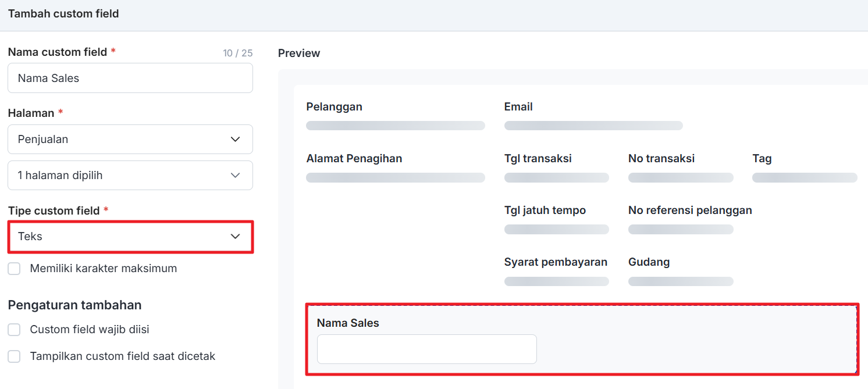Tick the Custom field wajib diisi checkbox
Screen dimensions: 868x389
(14, 330)
